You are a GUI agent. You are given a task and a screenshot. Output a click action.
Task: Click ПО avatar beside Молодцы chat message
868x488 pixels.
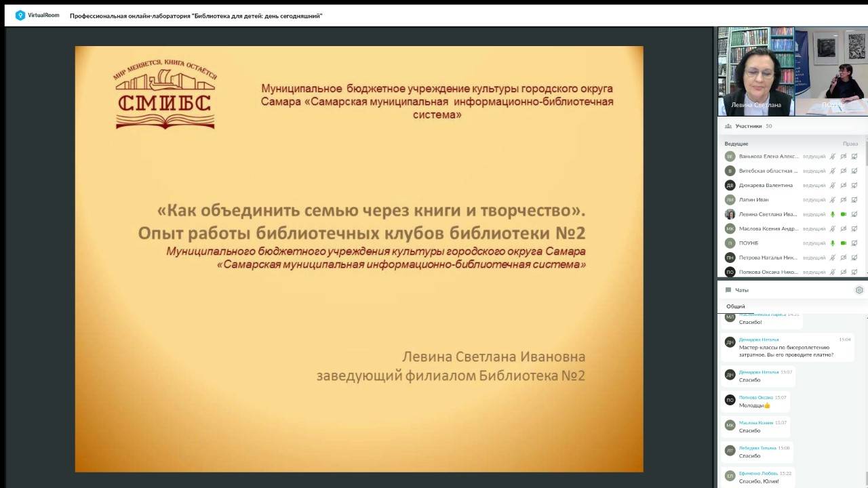coord(730,400)
